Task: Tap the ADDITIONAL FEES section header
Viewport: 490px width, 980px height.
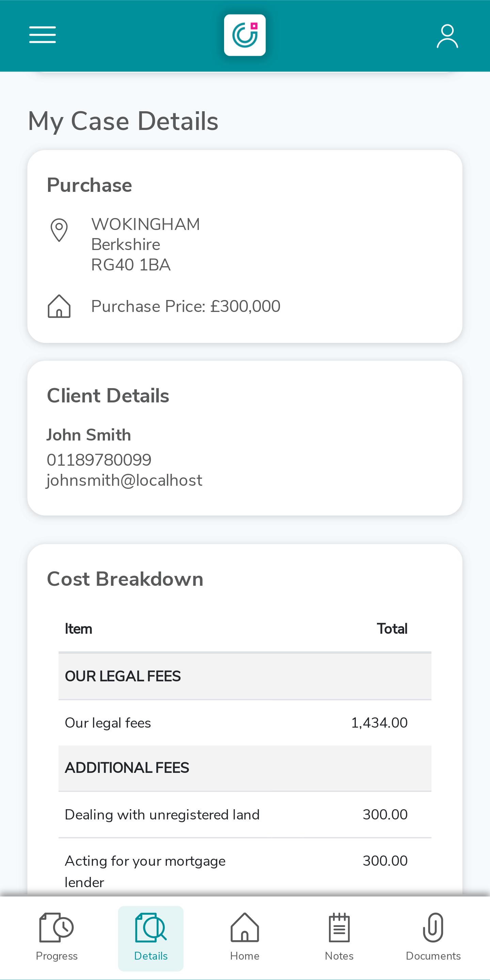Action: pyautogui.click(x=245, y=768)
